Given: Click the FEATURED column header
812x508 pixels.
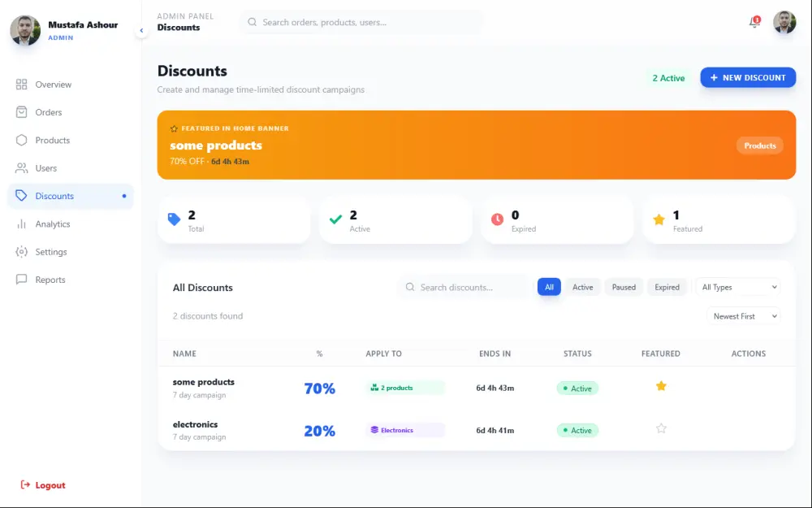Looking at the screenshot, I should coord(661,354).
